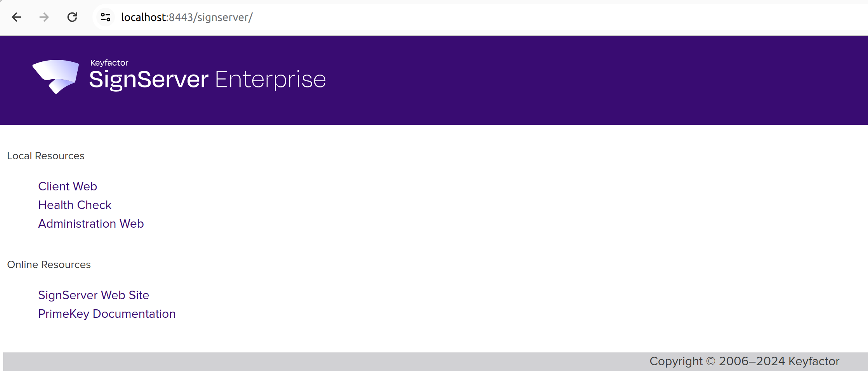Viewport: 868px width, 380px height.
Task: Reload the SignServer page
Action: click(72, 17)
